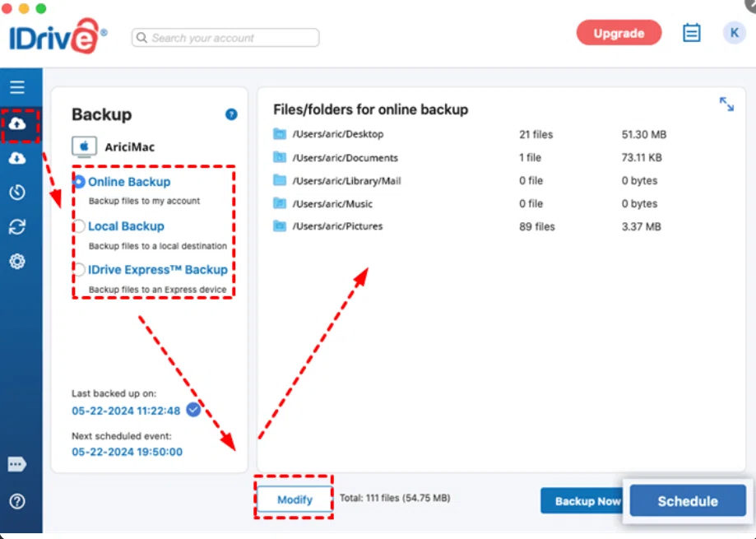
Task: Click the Search your account field
Action: tap(225, 38)
